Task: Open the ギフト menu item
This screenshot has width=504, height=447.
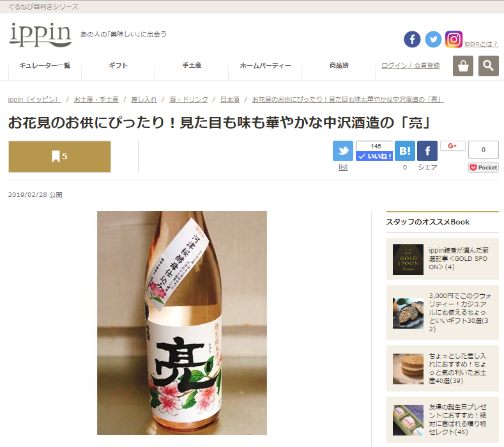Action: point(118,65)
